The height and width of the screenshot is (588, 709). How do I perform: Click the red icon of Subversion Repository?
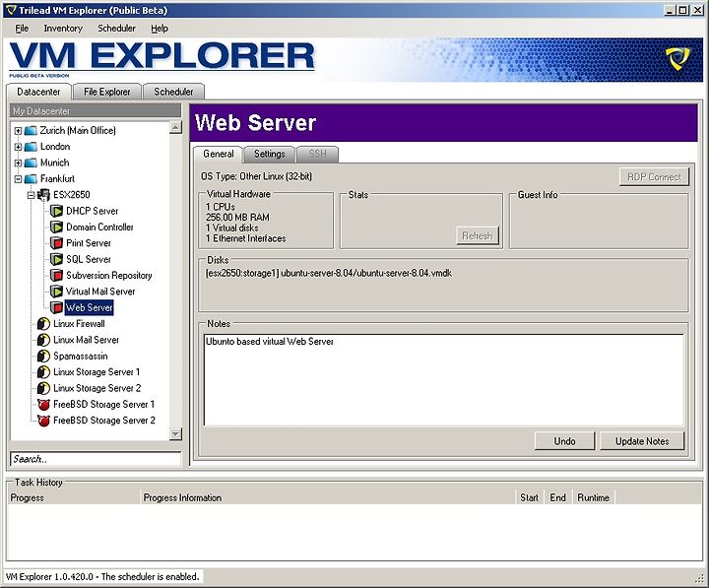coord(56,276)
